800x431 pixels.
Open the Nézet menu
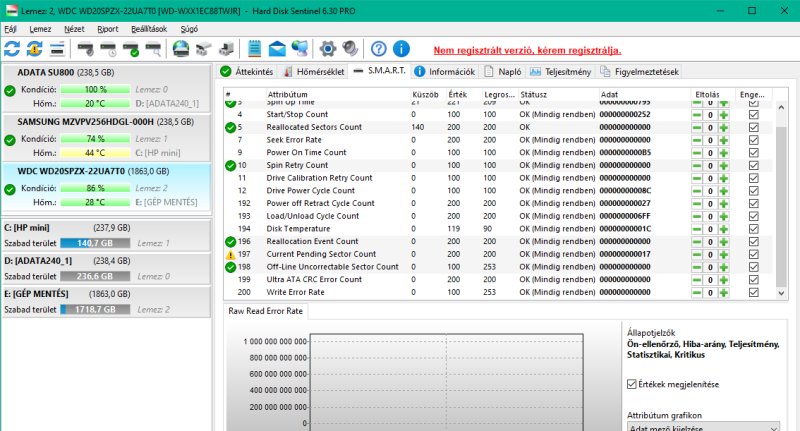(x=74, y=29)
